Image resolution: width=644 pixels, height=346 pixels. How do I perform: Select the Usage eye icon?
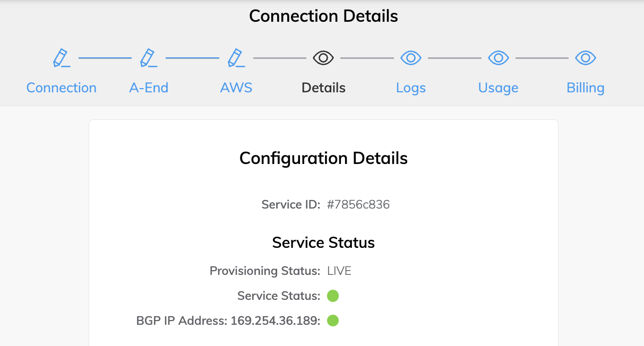(498, 57)
